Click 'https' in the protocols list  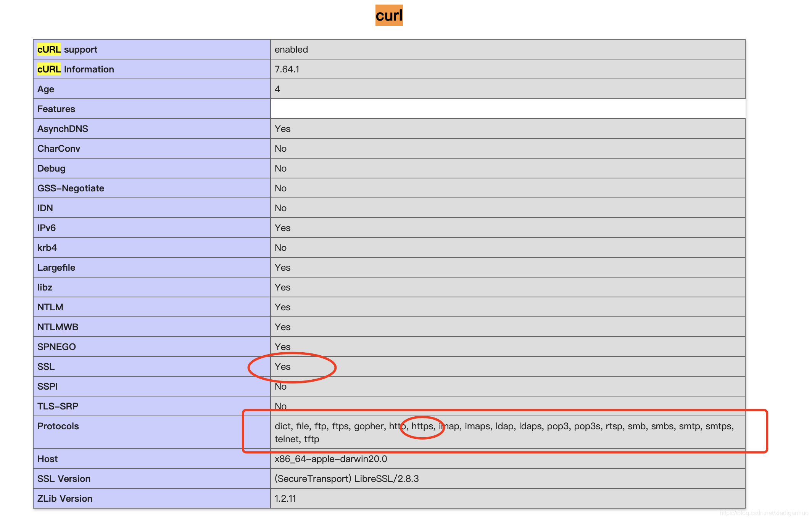pyautogui.click(x=422, y=426)
